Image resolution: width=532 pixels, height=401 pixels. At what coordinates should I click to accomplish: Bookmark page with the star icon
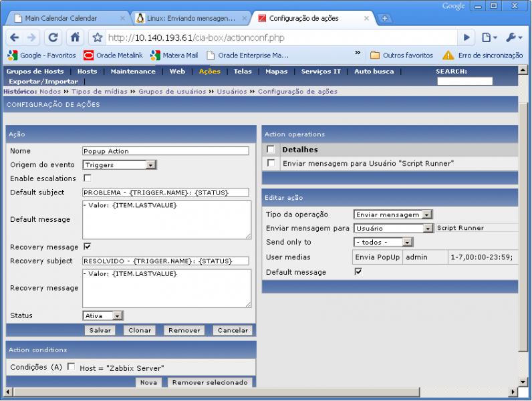[x=98, y=37]
